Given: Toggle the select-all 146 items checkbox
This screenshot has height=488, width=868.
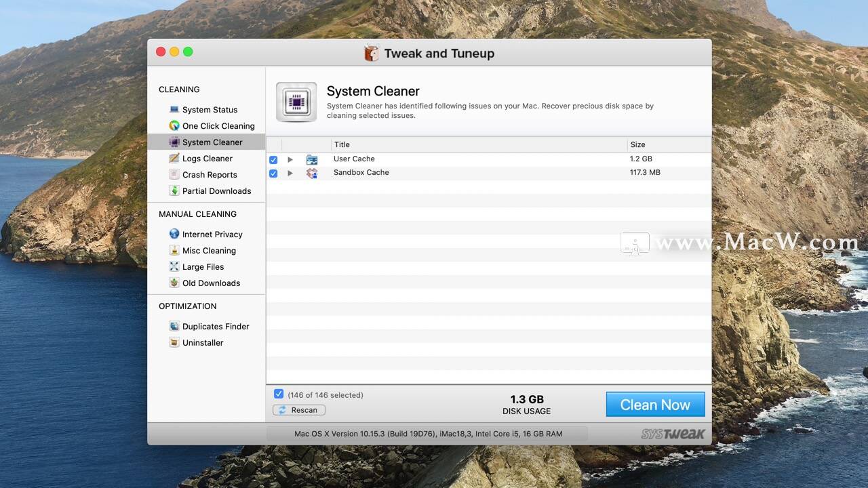Looking at the screenshot, I should point(279,394).
